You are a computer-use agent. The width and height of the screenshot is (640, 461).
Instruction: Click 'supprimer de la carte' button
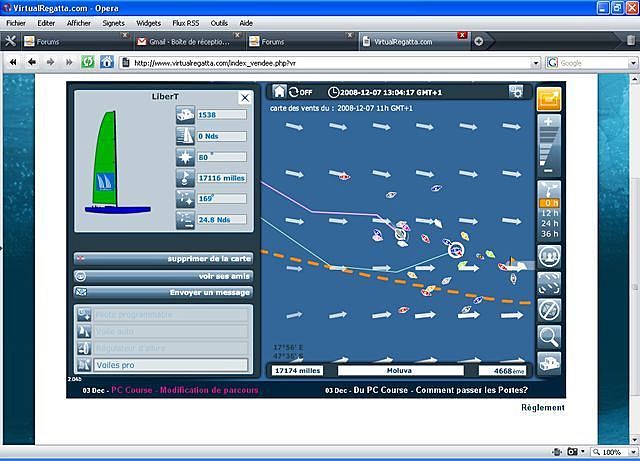pos(163,258)
